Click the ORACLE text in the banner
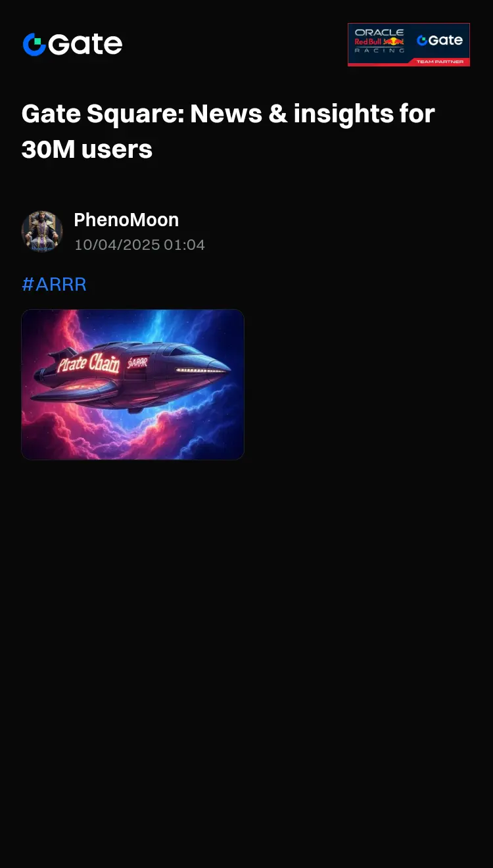 pyautogui.click(x=379, y=32)
